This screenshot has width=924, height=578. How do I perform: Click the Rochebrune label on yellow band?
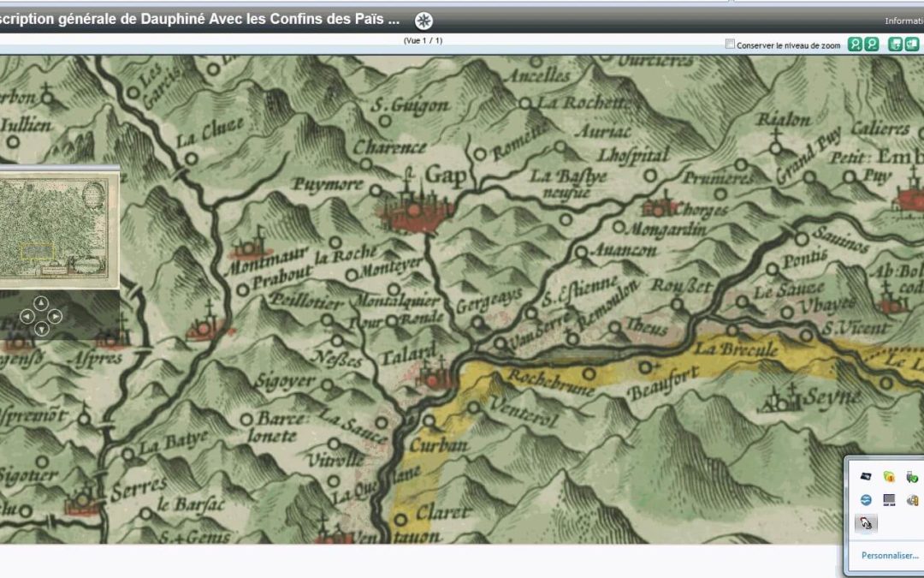550,382
